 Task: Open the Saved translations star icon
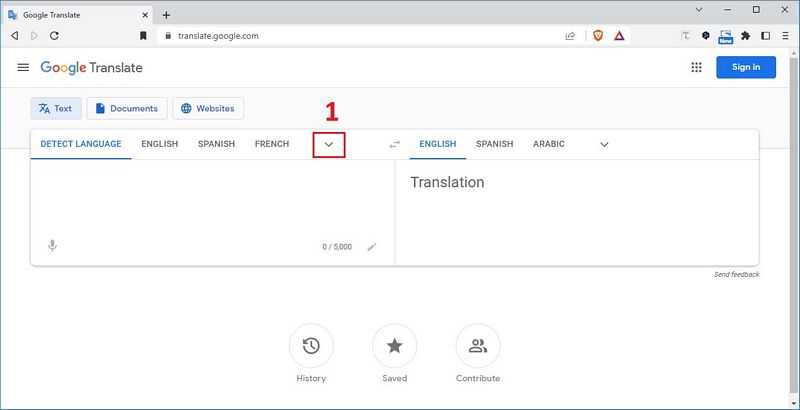[394, 346]
